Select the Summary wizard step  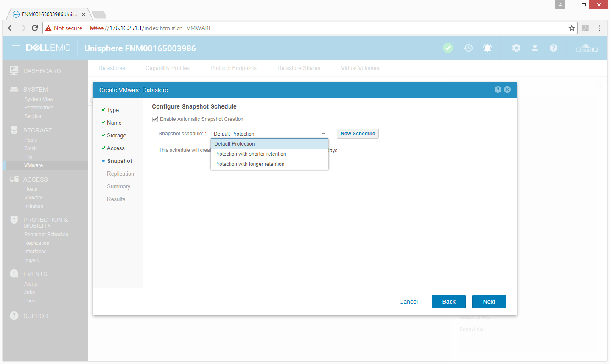(x=118, y=186)
